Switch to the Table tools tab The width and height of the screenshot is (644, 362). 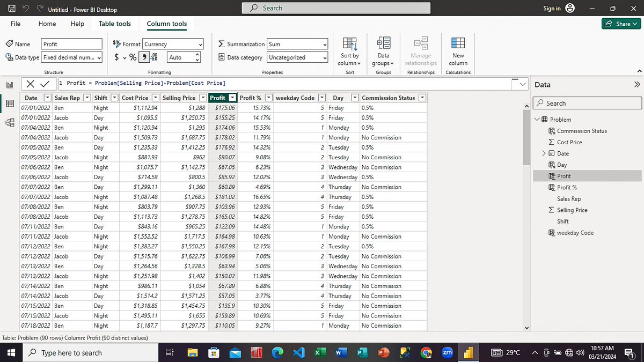[x=115, y=24]
